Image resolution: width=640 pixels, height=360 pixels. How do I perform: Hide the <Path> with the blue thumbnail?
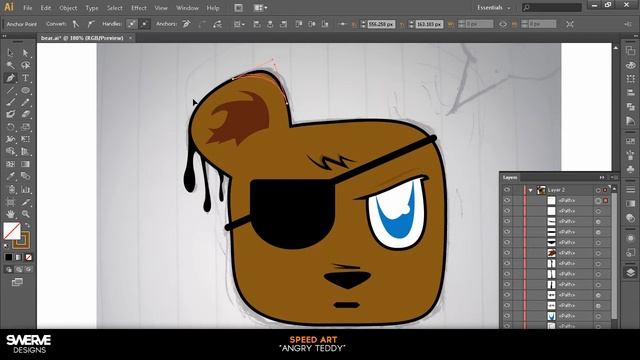(507, 316)
